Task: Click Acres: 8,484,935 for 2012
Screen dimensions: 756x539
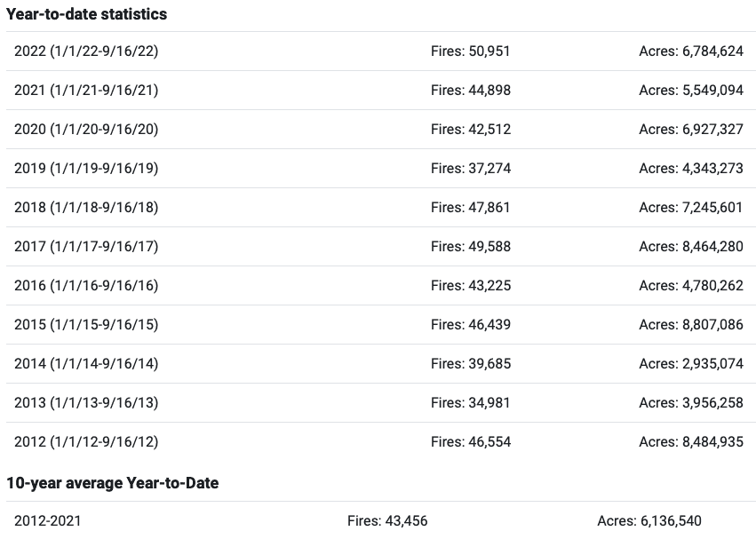Action: point(691,441)
